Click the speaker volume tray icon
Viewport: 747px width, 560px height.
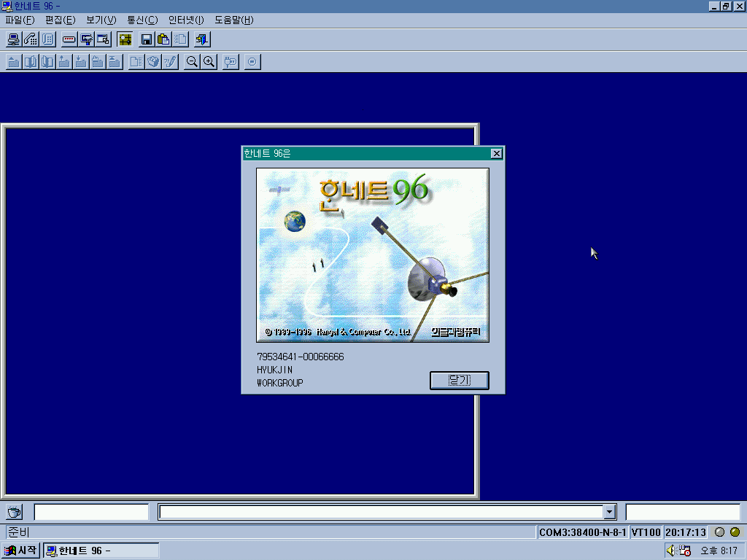(x=671, y=551)
